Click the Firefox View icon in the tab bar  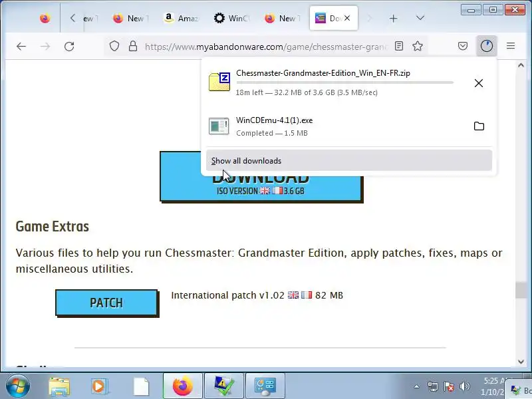click(45, 18)
